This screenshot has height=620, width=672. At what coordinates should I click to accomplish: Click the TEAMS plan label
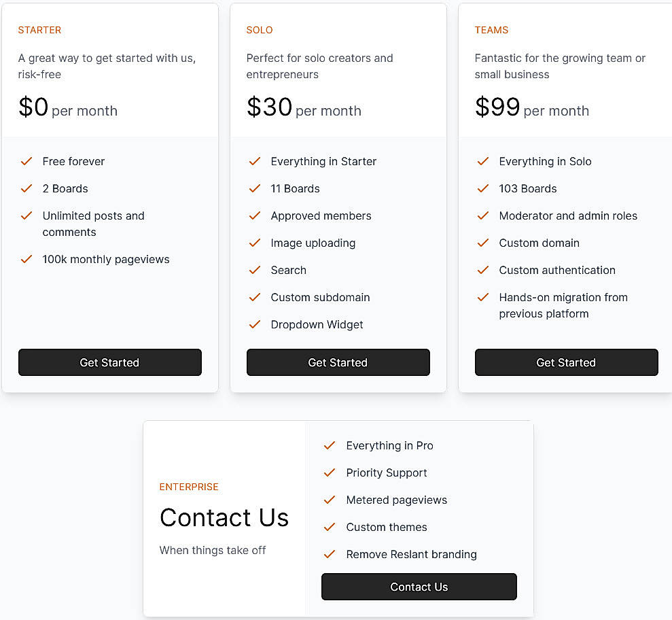coord(491,30)
